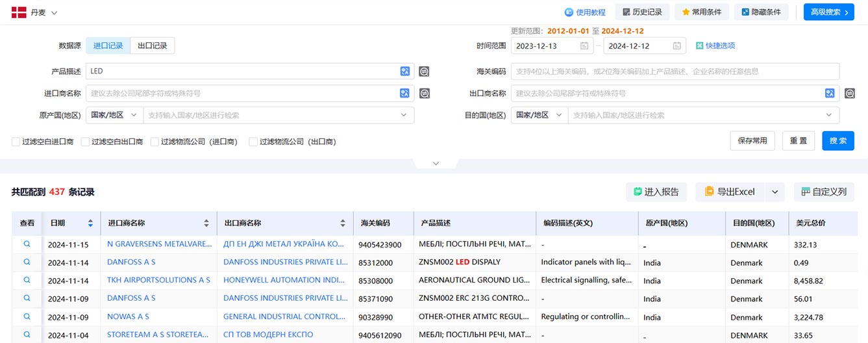This screenshot has width=868, height=343.
Task: View details of the 2024-11-09 DANFOSS A S row
Action: (x=27, y=298)
